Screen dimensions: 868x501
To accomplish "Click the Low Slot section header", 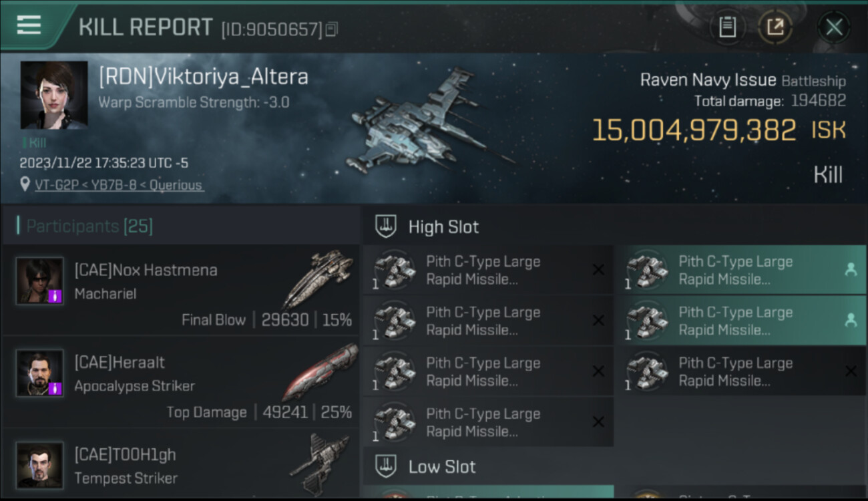I will click(442, 466).
